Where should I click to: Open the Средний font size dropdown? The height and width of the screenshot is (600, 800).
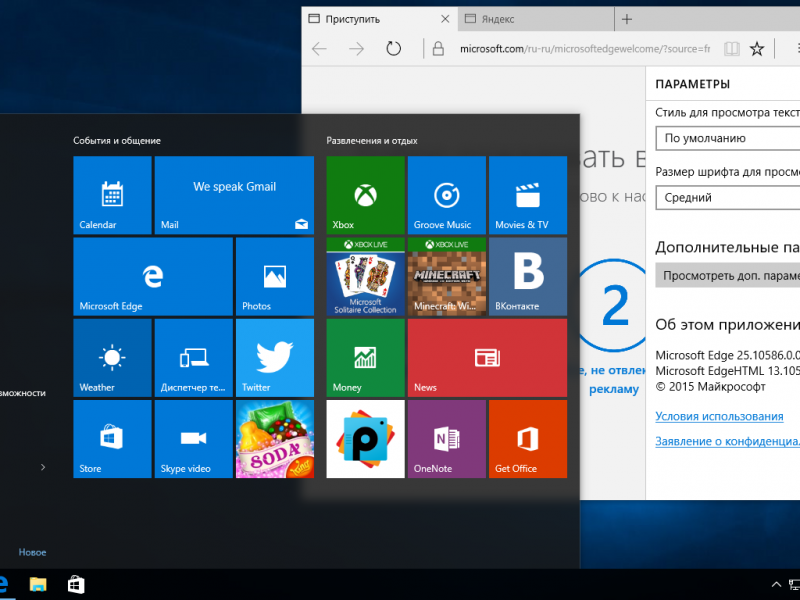coord(728,197)
